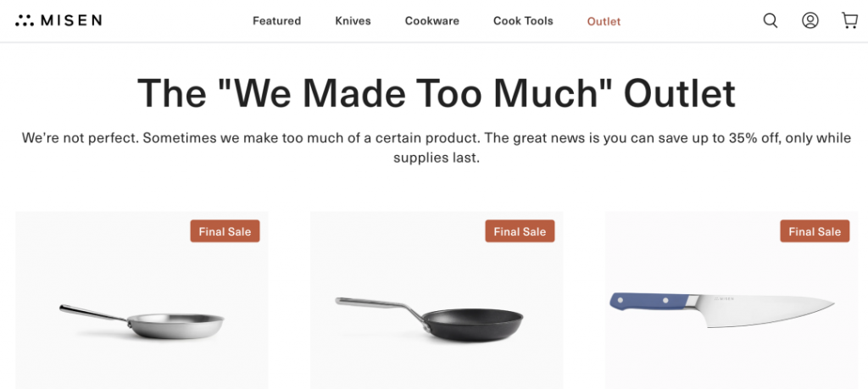The width and height of the screenshot is (868, 389).
Task: Click the blue handle of the knife
Action: 648,302
